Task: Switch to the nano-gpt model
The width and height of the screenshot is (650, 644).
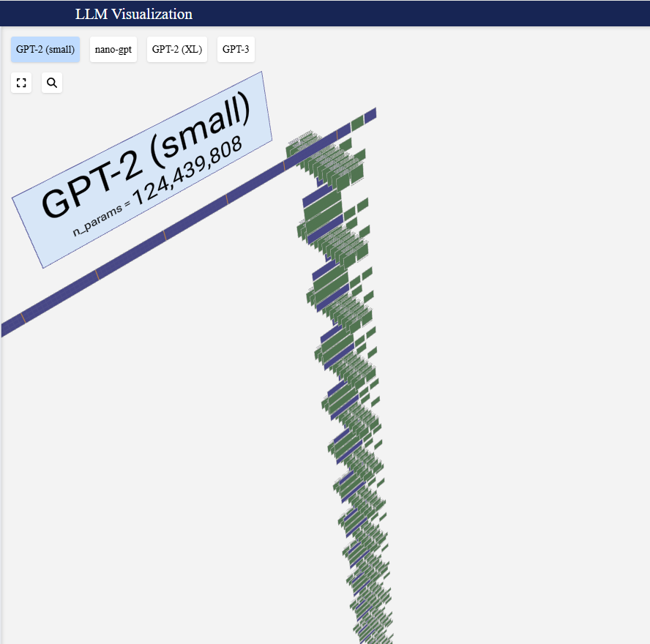Action: [x=113, y=49]
